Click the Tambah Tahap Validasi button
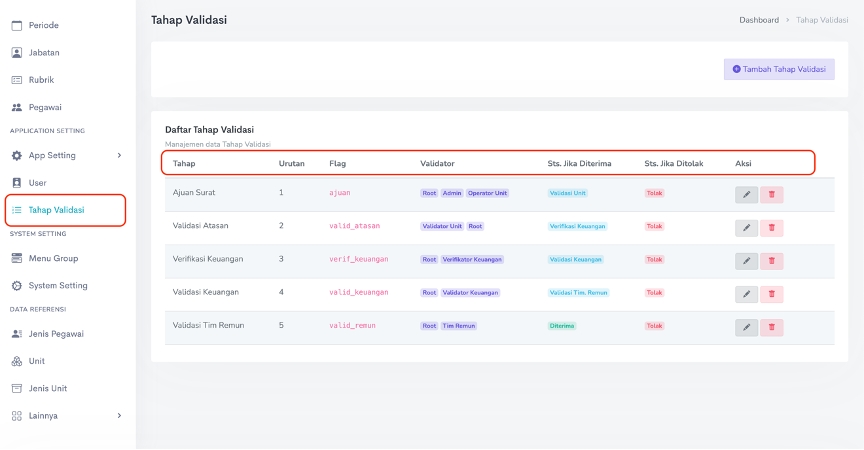The width and height of the screenshot is (864, 450). coord(778,70)
